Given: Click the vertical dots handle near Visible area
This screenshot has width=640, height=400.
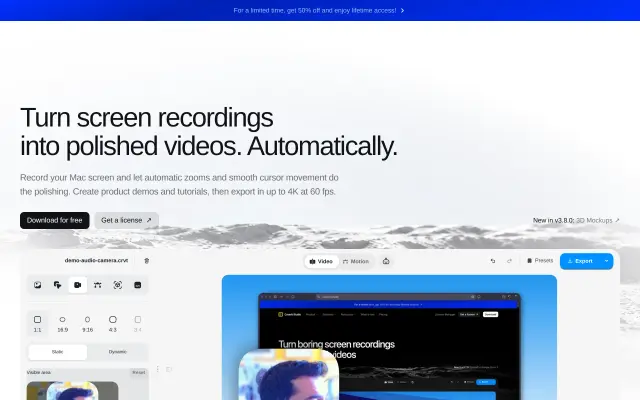Looking at the screenshot, I should click(158, 369).
